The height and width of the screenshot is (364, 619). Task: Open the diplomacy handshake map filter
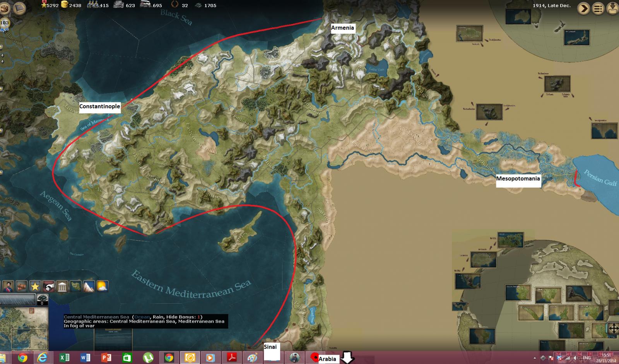click(48, 287)
